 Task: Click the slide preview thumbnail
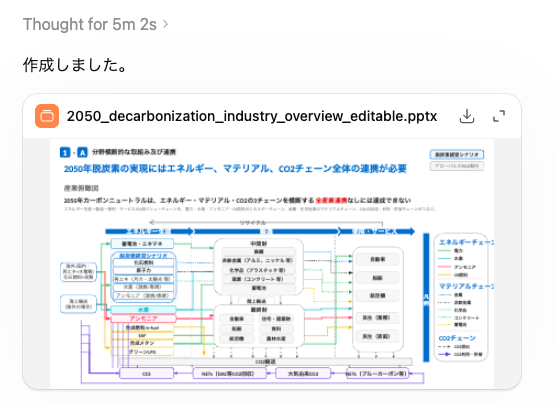(272, 263)
